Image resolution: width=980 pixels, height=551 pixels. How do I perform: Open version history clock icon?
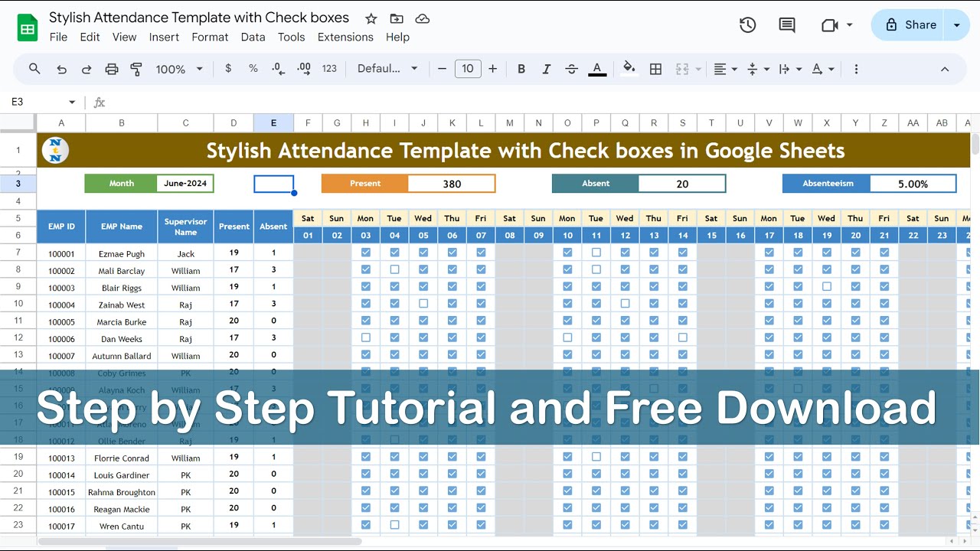747,25
